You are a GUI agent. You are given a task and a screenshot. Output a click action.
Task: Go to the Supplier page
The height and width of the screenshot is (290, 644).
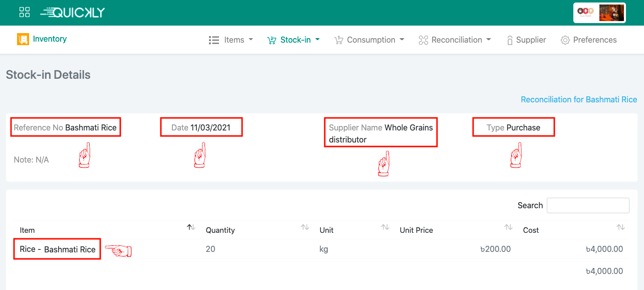click(531, 40)
